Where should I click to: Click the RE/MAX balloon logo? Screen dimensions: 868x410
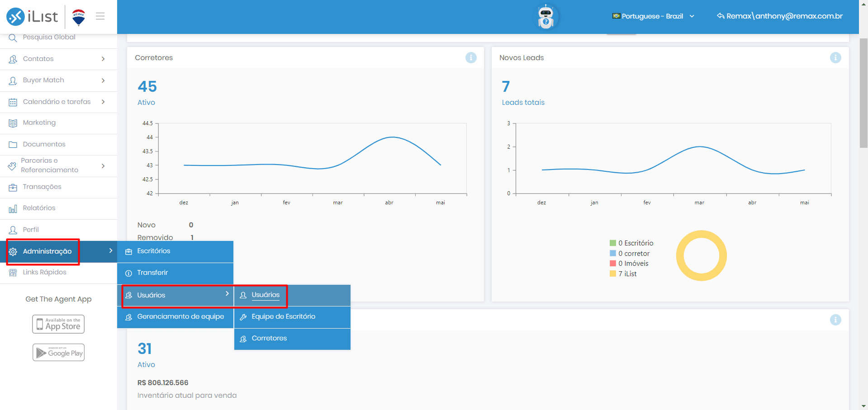pos(79,17)
